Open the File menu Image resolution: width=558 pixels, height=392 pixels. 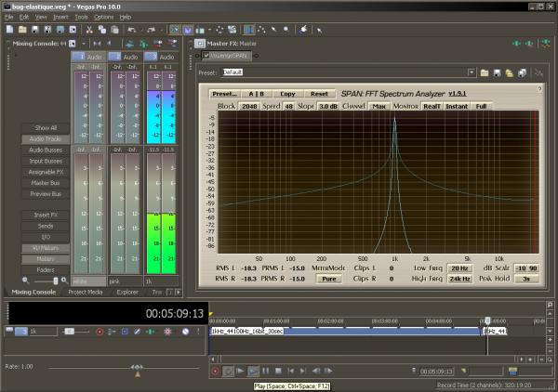[x=9, y=17]
